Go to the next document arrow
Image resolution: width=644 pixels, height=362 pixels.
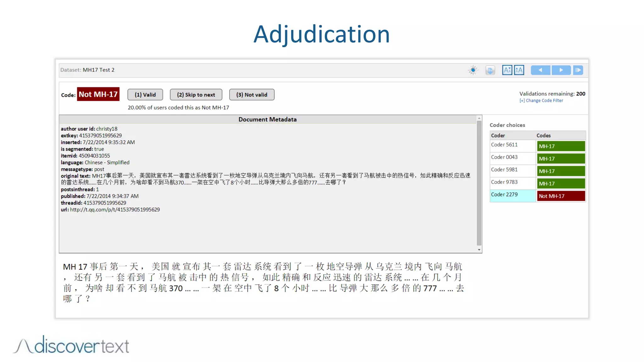tap(561, 70)
